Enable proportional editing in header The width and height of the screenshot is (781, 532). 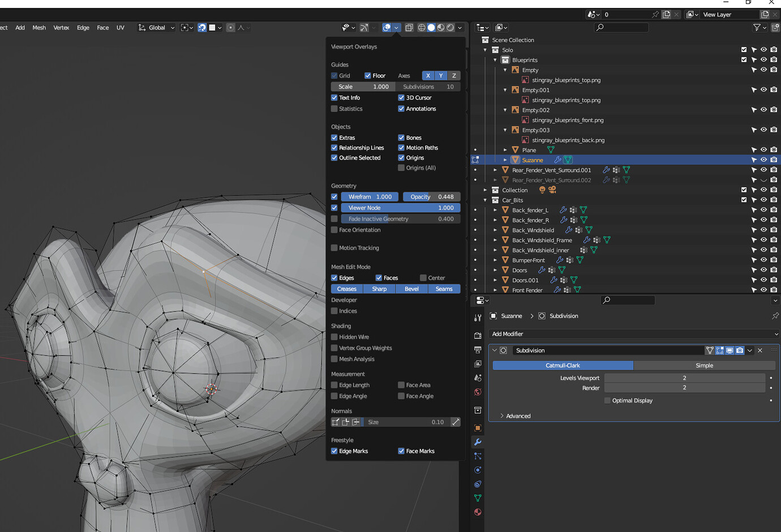[x=230, y=27]
